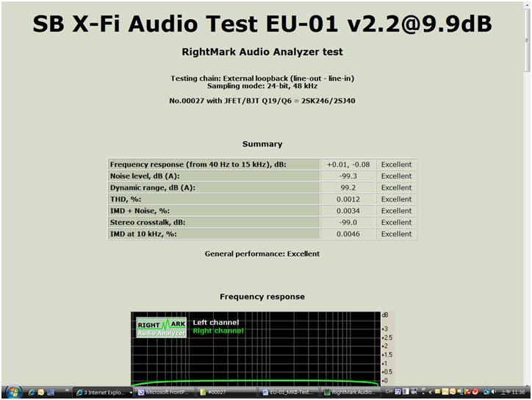Click 'RightMark Audio Analyzer test' subtitle
Viewport: 532px width, 400px height.
262,51
